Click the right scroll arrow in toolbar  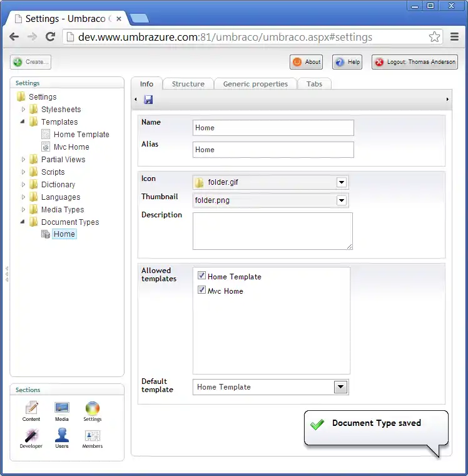(x=447, y=99)
